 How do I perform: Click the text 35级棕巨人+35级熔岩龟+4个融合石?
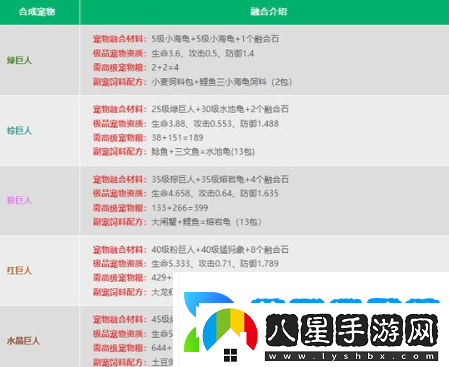point(220,179)
